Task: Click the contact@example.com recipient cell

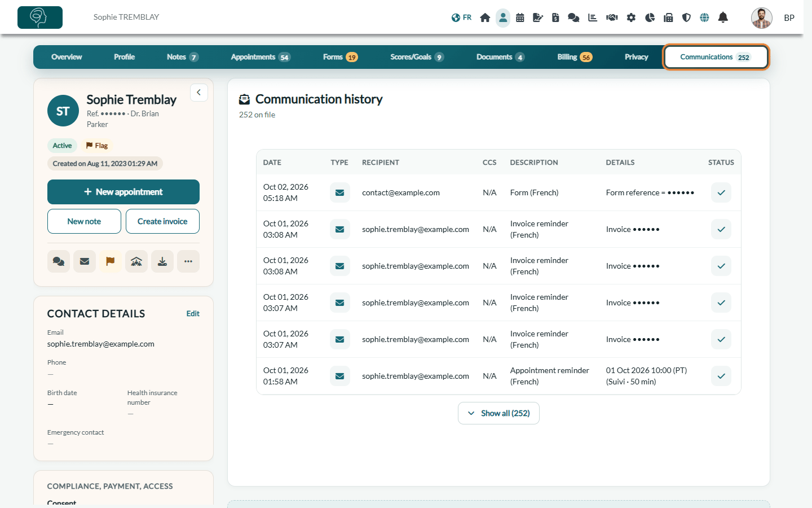Action: 401,192
